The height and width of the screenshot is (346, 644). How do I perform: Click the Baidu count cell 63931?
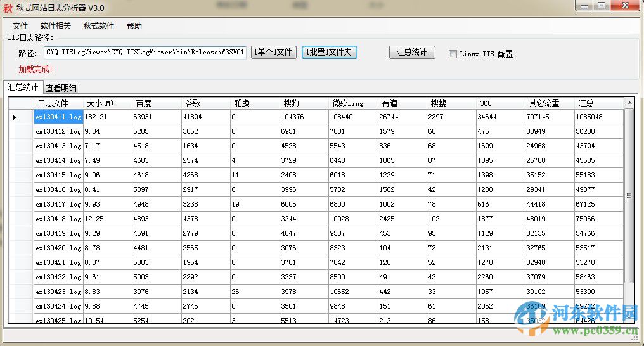click(157, 117)
